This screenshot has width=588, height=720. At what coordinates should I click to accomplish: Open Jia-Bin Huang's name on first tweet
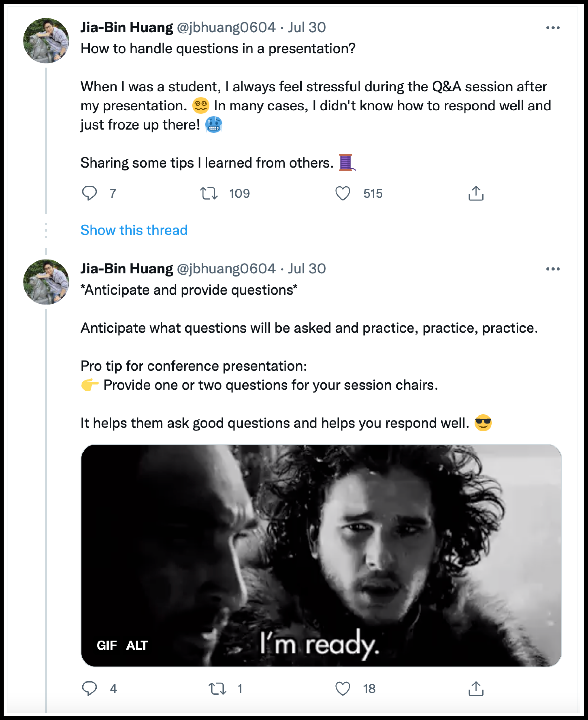(127, 28)
